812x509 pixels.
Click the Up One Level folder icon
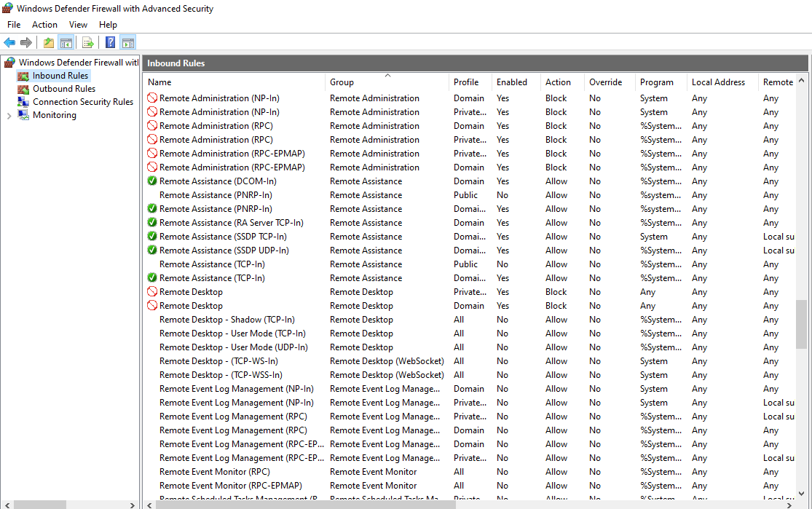pyautogui.click(x=48, y=42)
